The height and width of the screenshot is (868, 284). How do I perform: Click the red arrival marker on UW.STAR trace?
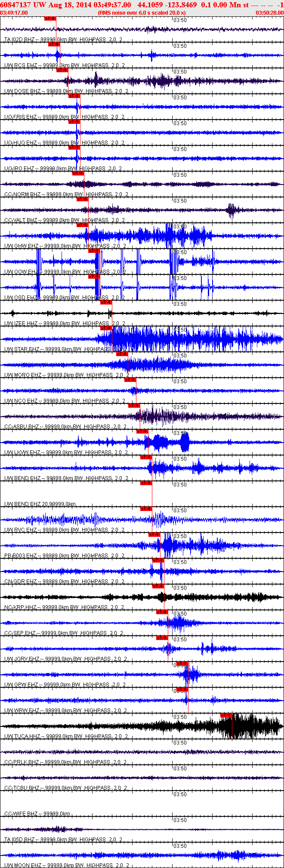[x=106, y=328]
